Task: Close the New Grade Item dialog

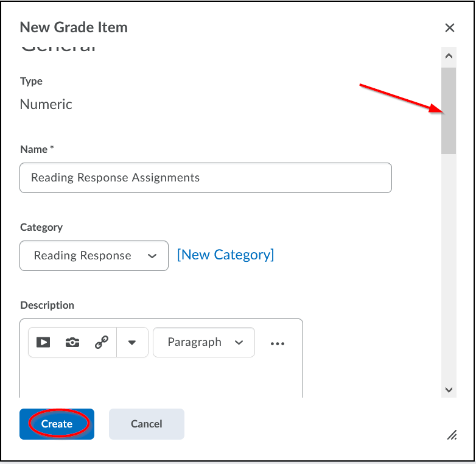Action: tap(450, 27)
